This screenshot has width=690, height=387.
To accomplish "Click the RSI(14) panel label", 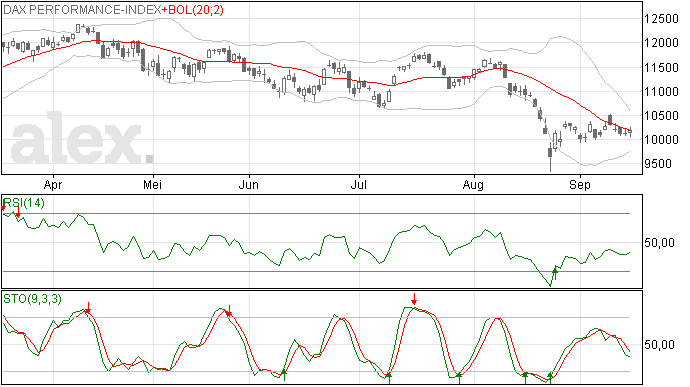I will point(24,203).
